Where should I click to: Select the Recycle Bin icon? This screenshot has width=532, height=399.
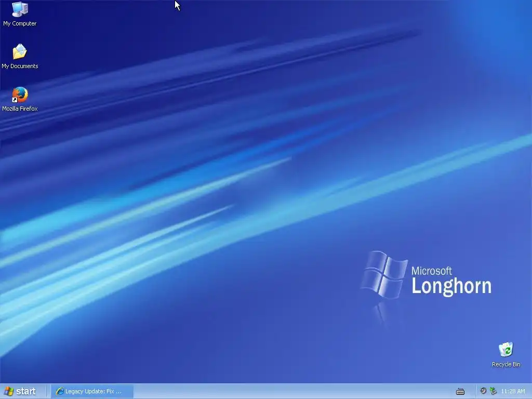[506, 350]
